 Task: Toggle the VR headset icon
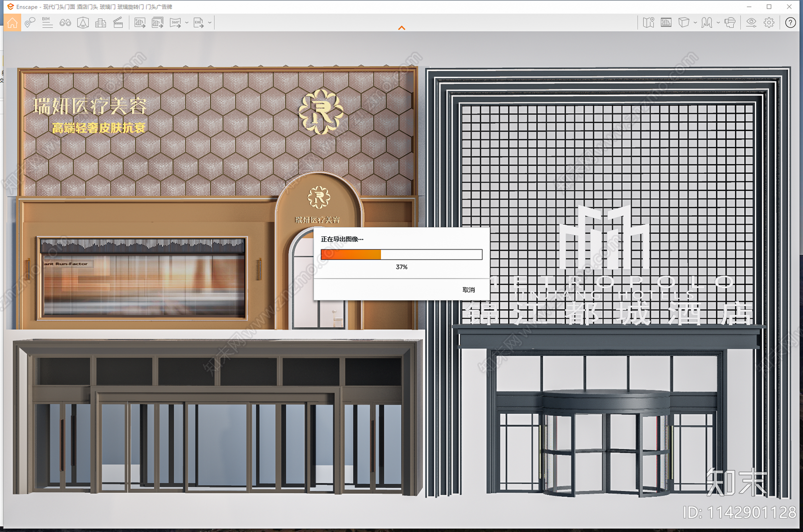[730, 23]
